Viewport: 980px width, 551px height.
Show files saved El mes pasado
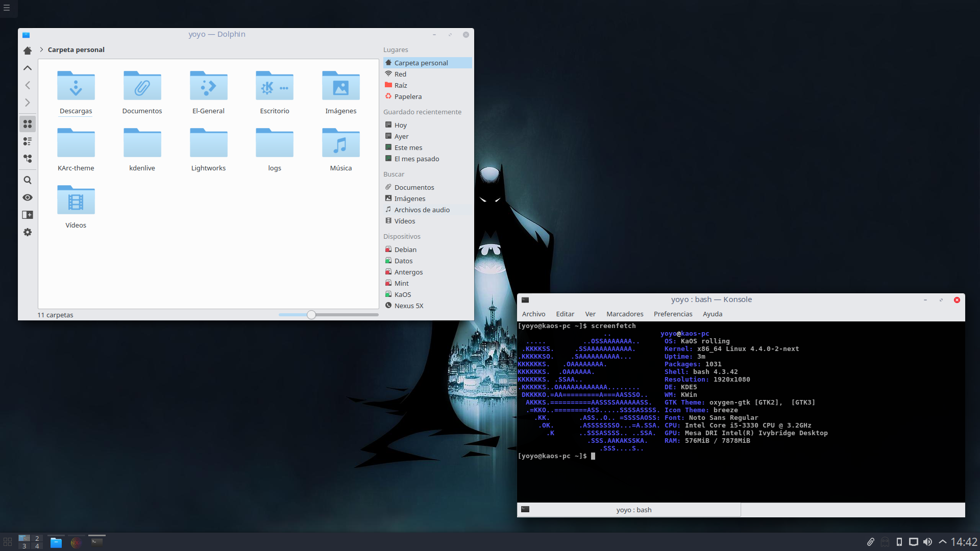pos(428,159)
